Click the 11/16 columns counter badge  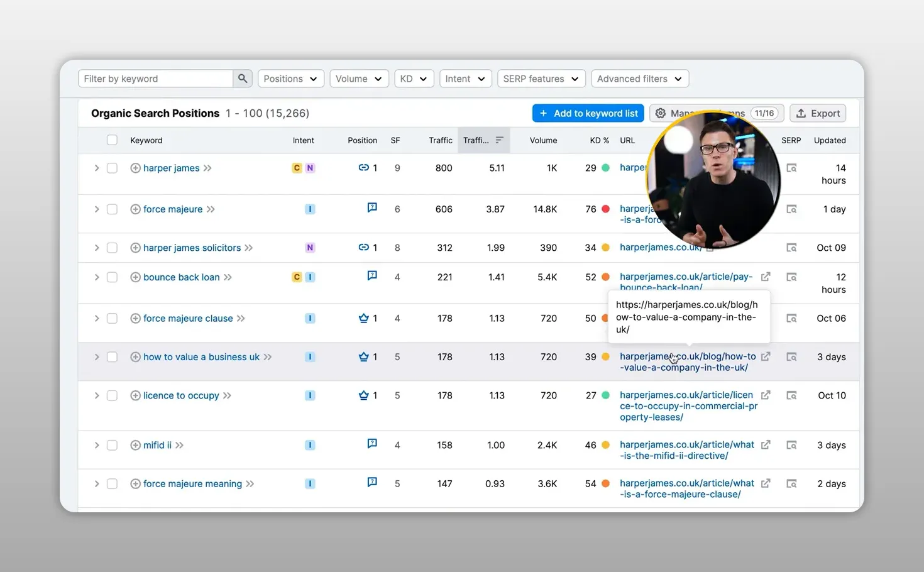tap(764, 113)
